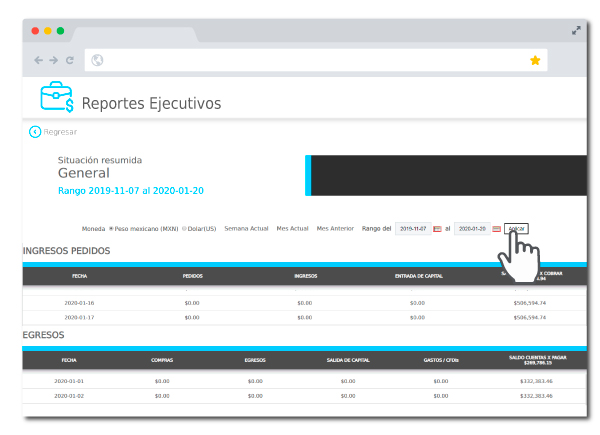Click the Reportes Ejecutivos briefcase icon
This screenshot has width=600, height=435.
coord(56,99)
